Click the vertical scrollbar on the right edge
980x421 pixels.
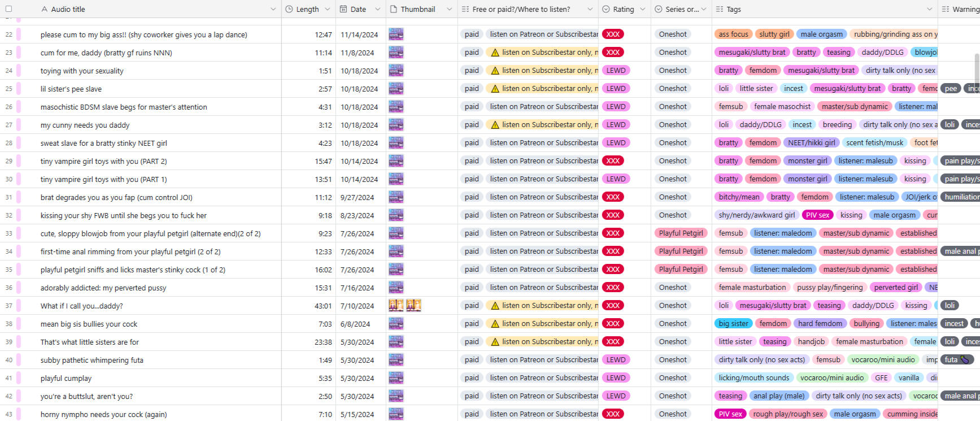tap(977, 68)
